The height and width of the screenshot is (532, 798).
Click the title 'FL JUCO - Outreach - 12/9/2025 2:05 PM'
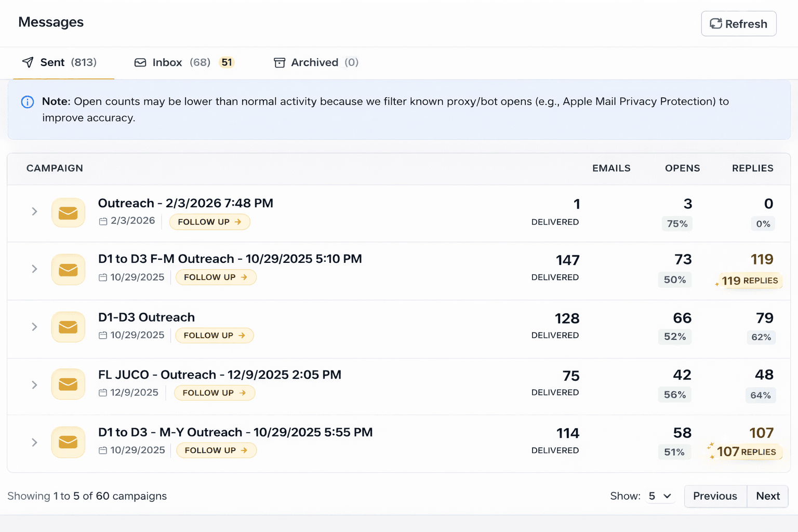(x=220, y=375)
